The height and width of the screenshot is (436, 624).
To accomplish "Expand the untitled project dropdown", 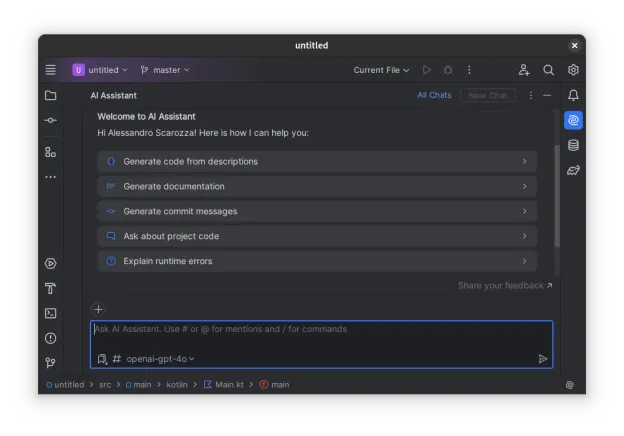I will [x=100, y=70].
